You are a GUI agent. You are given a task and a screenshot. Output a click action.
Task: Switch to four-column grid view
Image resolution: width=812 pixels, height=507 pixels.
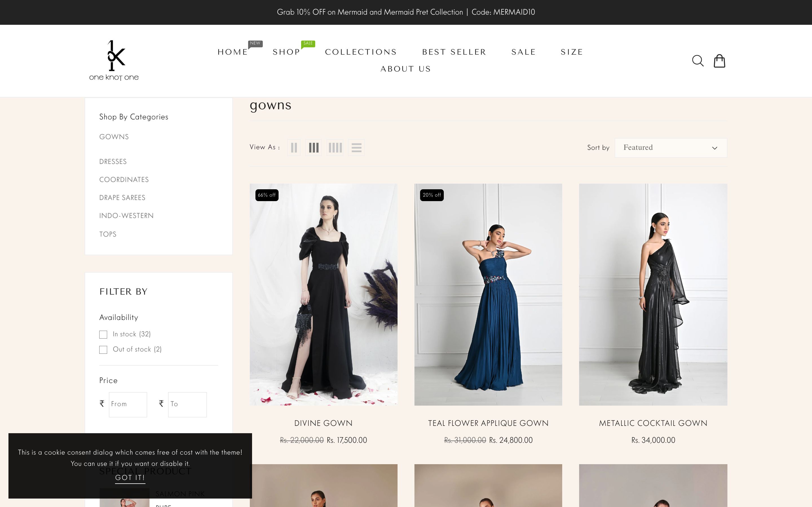[335, 148]
